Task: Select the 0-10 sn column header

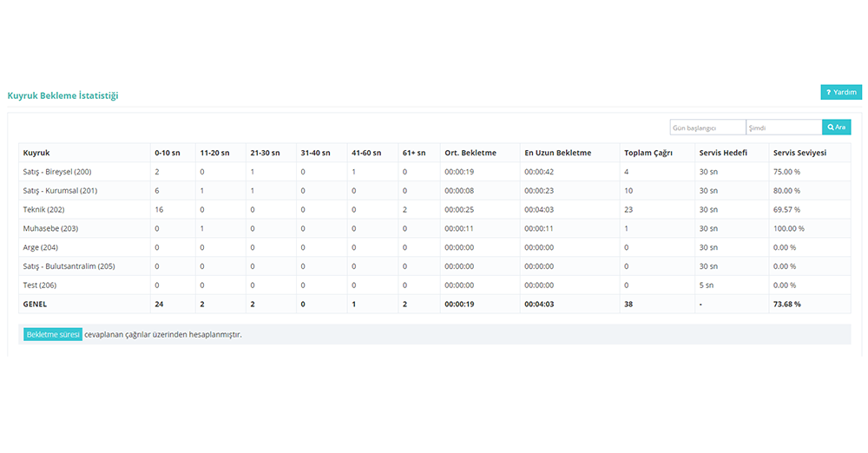Action: pyautogui.click(x=168, y=153)
